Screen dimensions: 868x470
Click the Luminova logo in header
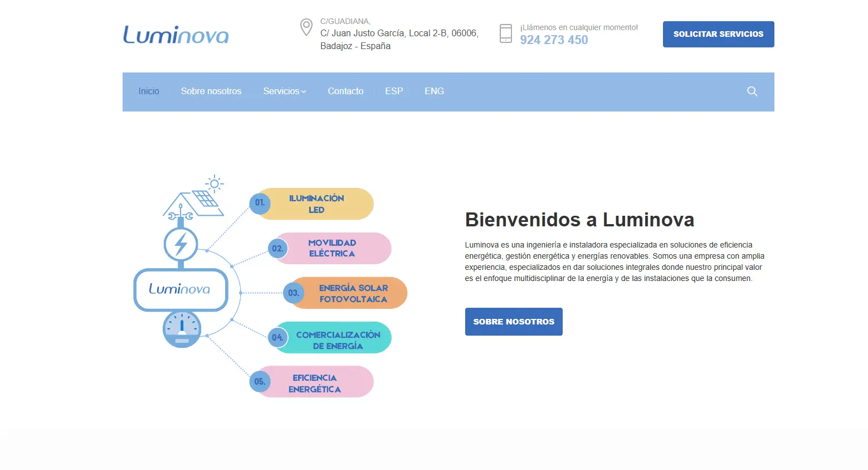[175, 35]
